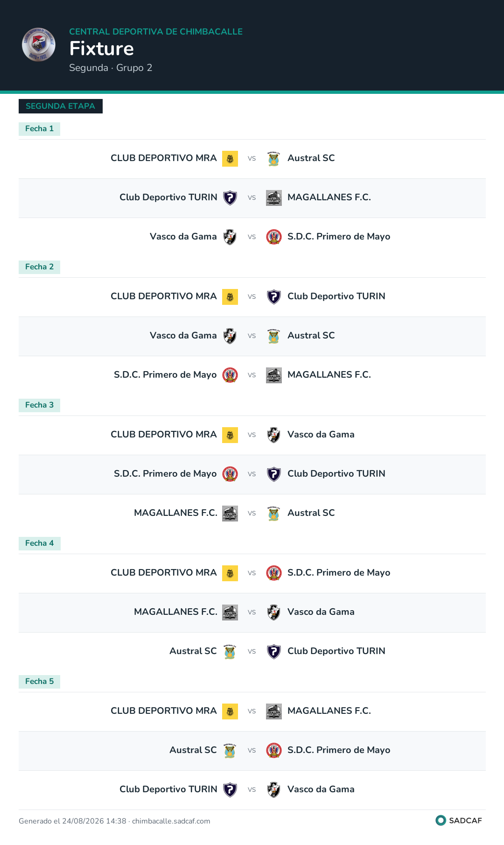This screenshot has width=504, height=845.
Task: Click the SADCAF logo icon in footer
Action: tap(441, 820)
